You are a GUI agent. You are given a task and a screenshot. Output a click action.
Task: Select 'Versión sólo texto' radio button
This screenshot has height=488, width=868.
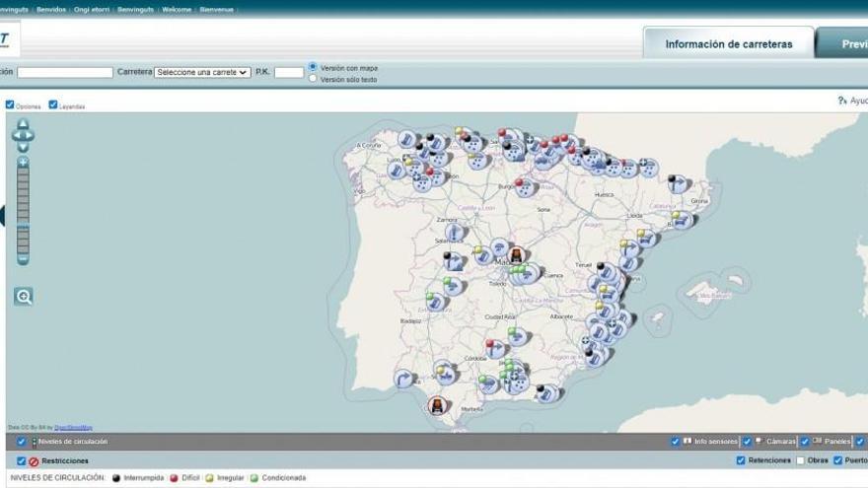[x=314, y=79]
